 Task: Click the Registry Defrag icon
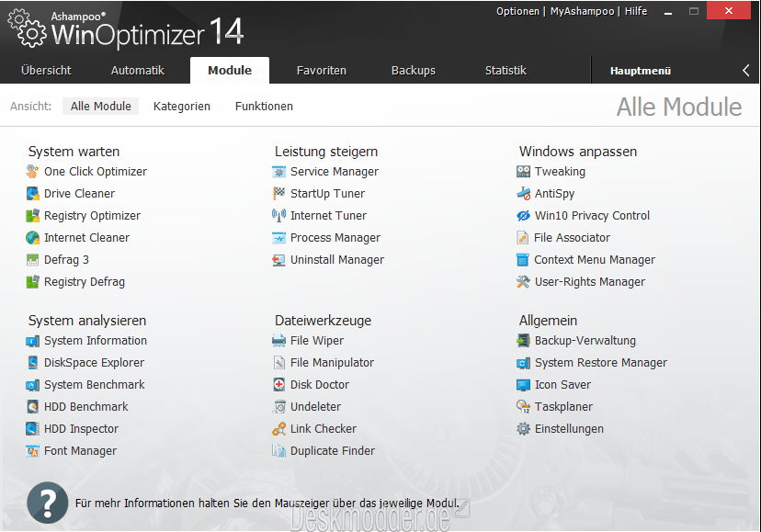coord(32,281)
